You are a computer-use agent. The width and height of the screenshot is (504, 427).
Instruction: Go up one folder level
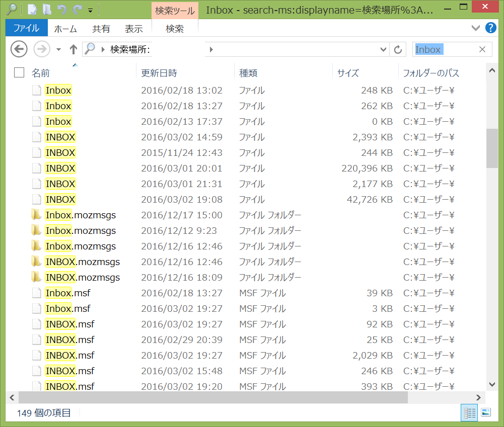(74, 49)
